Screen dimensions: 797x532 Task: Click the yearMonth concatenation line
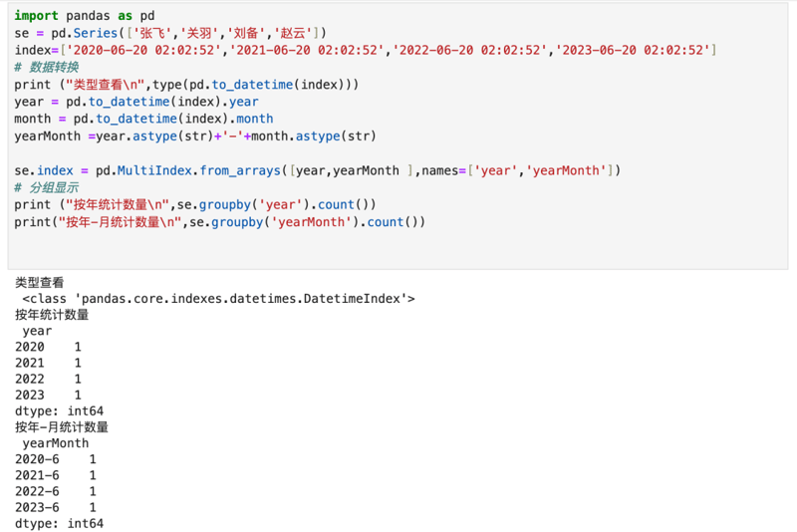click(x=195, y=136)
